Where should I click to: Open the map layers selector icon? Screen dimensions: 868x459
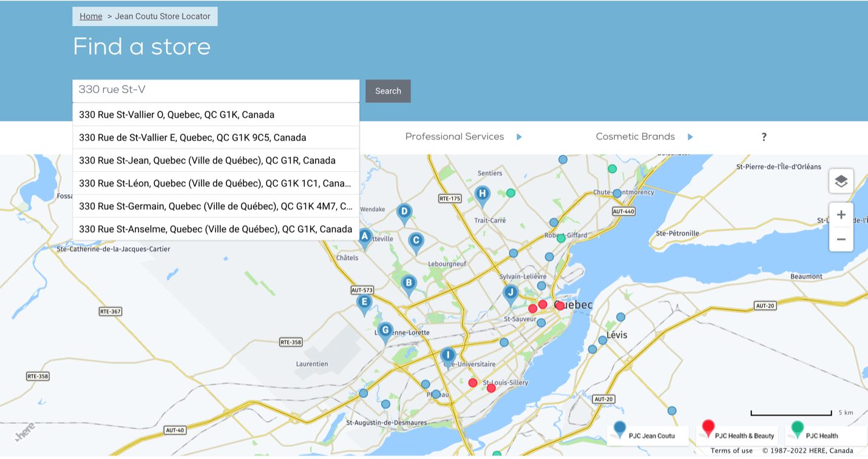point(841,180)
